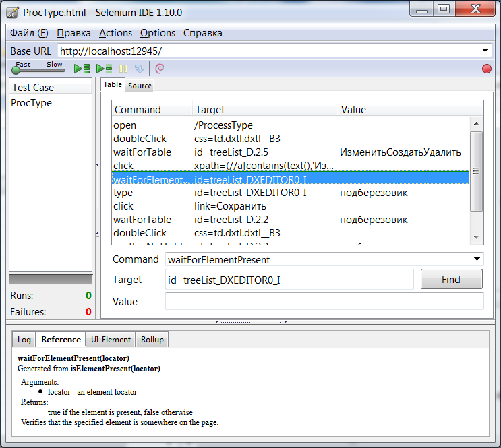Click the ИзменитьСоздатьУдалить value cell

click(401, 152)
